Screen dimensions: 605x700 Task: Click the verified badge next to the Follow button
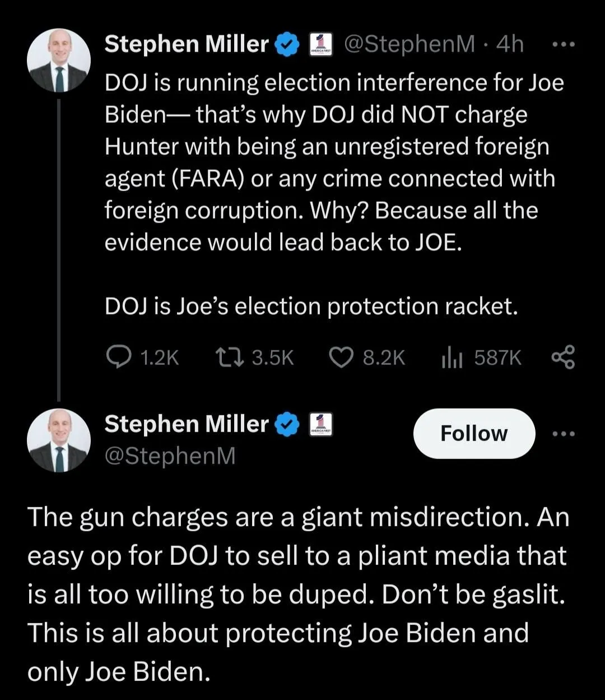[288, 425]
